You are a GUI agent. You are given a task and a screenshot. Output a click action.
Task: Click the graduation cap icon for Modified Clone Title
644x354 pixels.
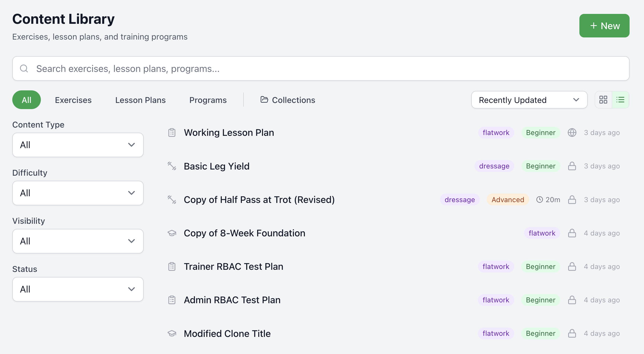[172, 333]
